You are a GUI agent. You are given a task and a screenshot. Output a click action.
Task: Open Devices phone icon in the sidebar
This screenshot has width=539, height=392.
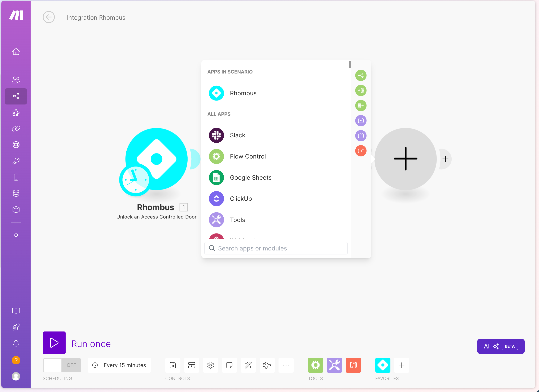[x=16, y=177]
